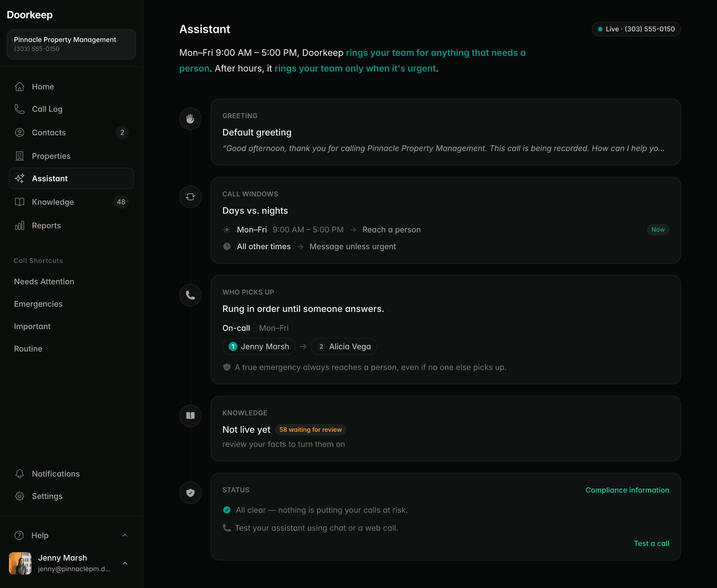This screenshot has width=717, height=588.
Task: Open the Call Log phone icon
Action: coord(19,109)
